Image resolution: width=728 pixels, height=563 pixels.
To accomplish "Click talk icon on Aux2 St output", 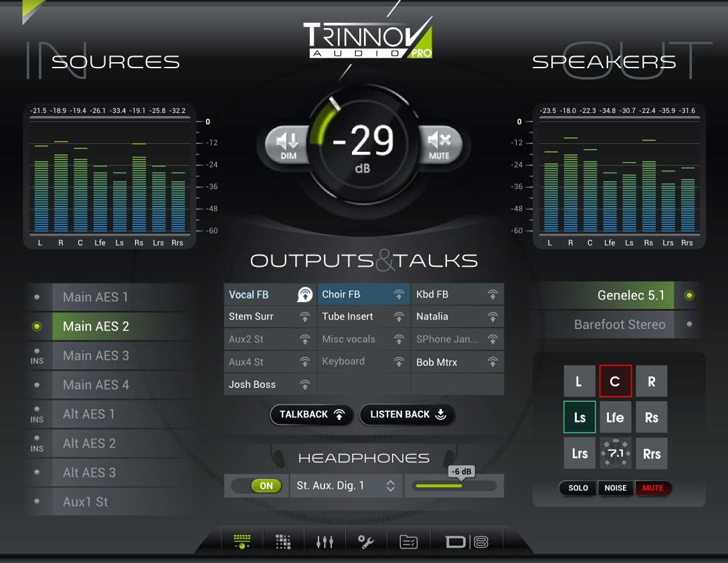I will pyautogui.click(x=305, y=339).
